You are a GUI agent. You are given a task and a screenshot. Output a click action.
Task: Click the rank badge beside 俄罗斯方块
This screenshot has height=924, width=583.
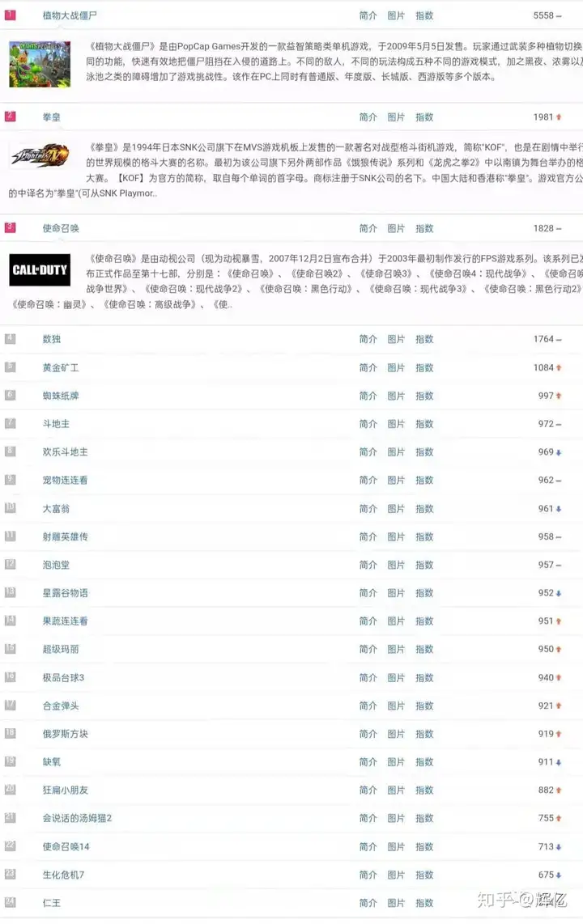click(x=10, y=733)
